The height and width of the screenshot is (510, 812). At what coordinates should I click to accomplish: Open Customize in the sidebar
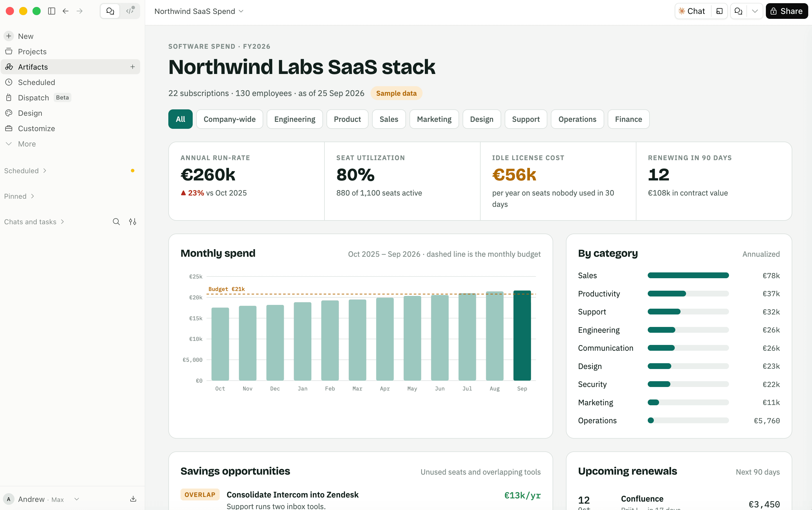tap(70, 129)
